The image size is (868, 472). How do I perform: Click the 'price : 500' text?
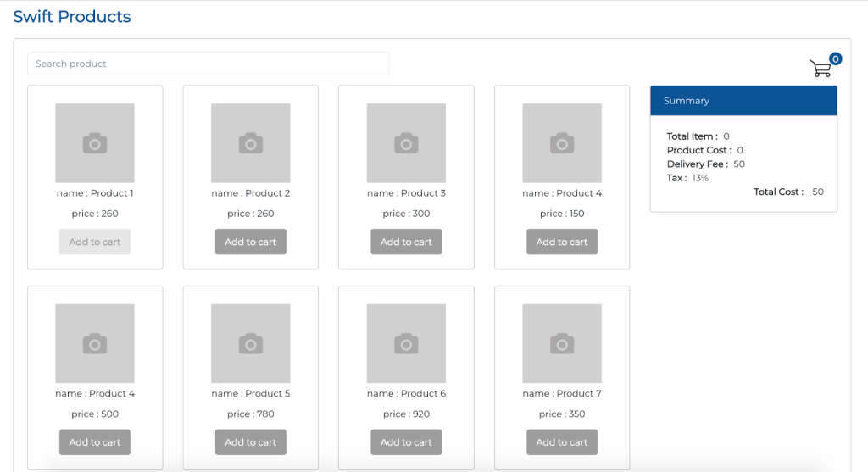(x=95, y=414)
